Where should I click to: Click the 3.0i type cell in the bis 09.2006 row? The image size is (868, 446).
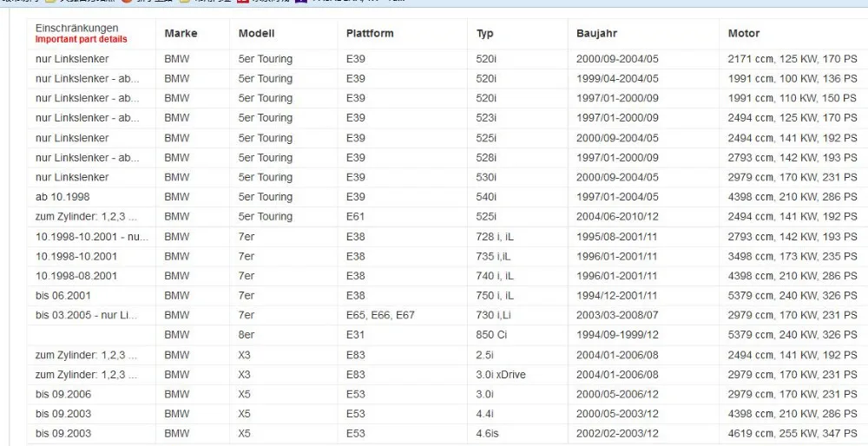point(484,395)
